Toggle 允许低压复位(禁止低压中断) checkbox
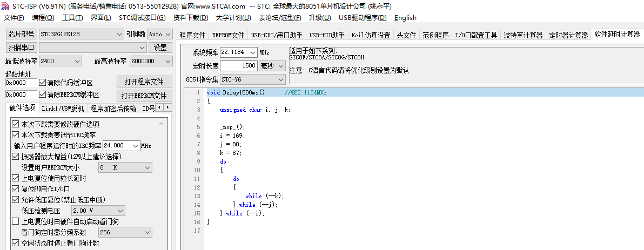The image size is (644, 250). coord(15,200)
